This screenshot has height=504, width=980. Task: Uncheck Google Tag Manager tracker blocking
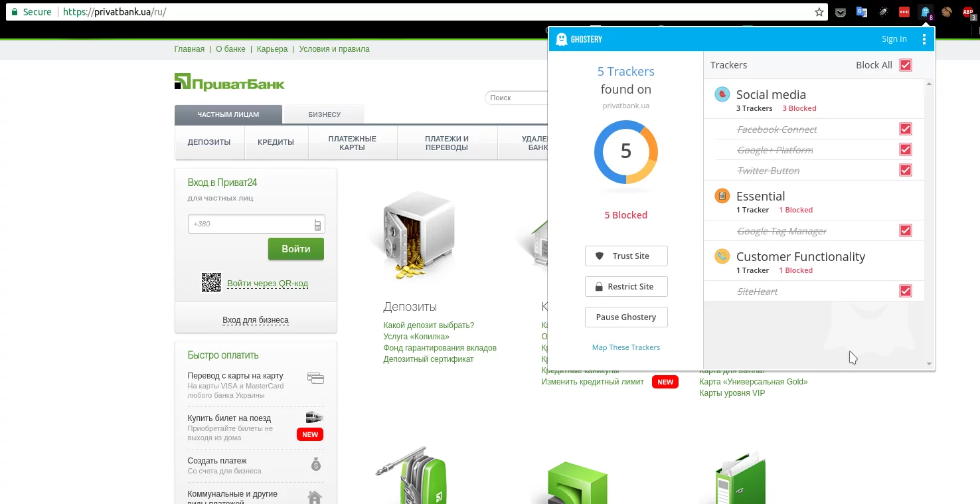tap(906, 230)
